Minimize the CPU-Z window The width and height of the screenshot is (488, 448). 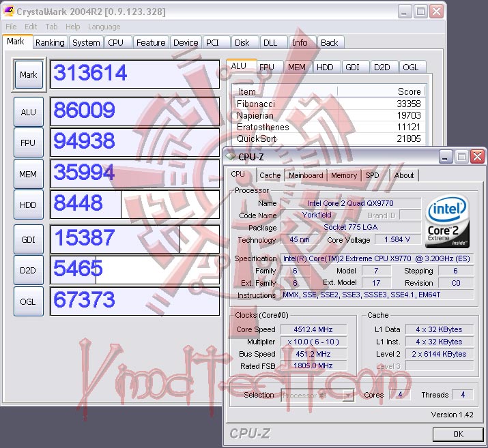446,157
